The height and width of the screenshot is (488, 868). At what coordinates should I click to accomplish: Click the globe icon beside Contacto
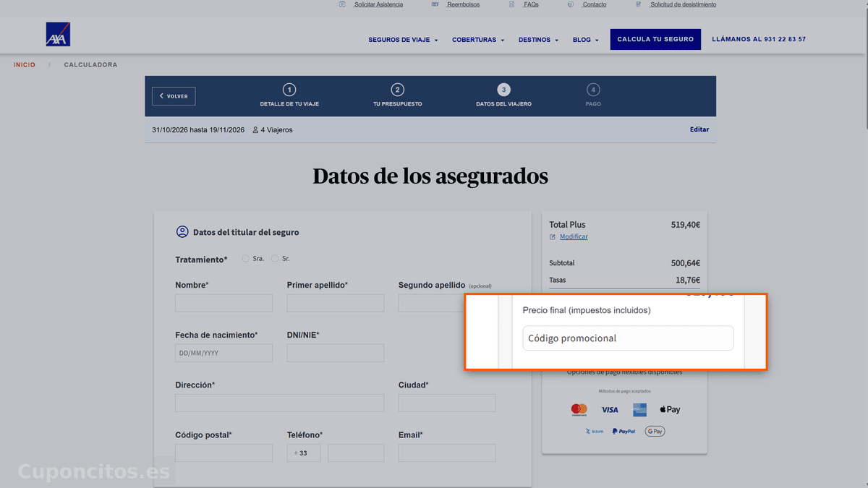pyautogui.click(x=571, y=4)
